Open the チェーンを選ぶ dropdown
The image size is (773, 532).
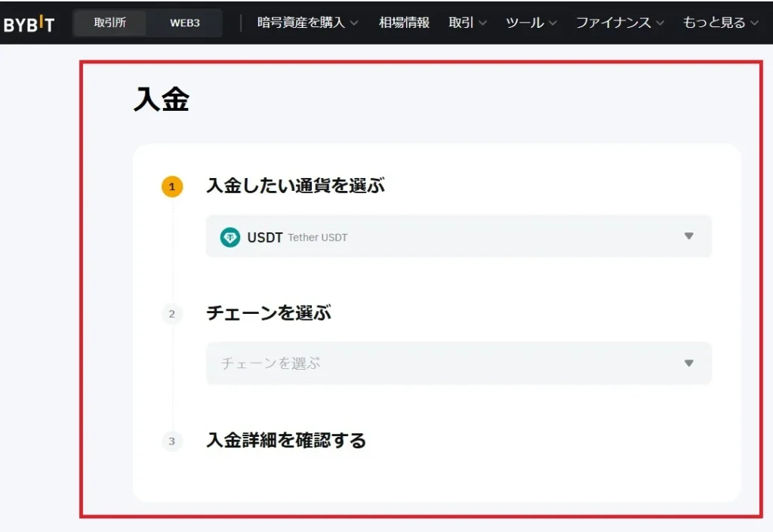coord(458,363)
